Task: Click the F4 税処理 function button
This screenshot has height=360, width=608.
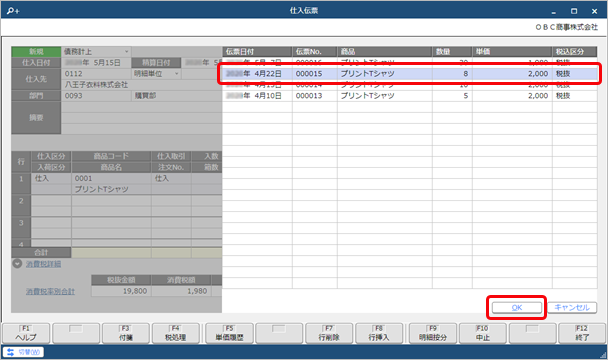Action: point(175,333)
